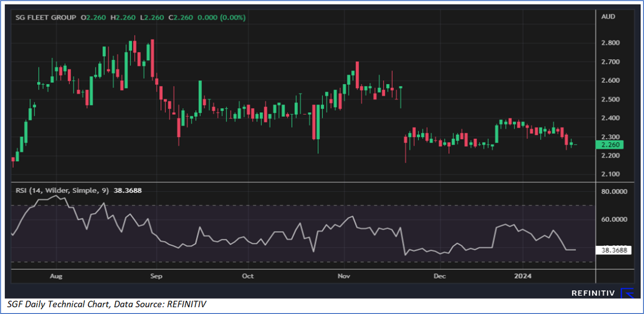The height and width of the screenshot is (314, 644).
Task: Click the Oct time axis label
Action: 248,276
